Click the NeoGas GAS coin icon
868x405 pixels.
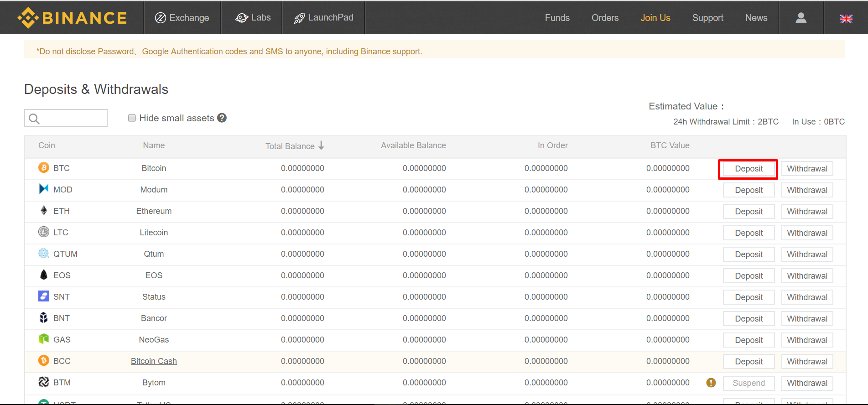tap(44, 339)
